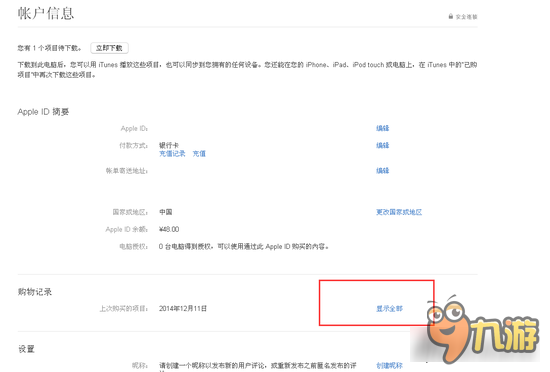
Task: Click 编辑 link beside Apple ID
Action: pyautogui.click(x=382, y=128)
